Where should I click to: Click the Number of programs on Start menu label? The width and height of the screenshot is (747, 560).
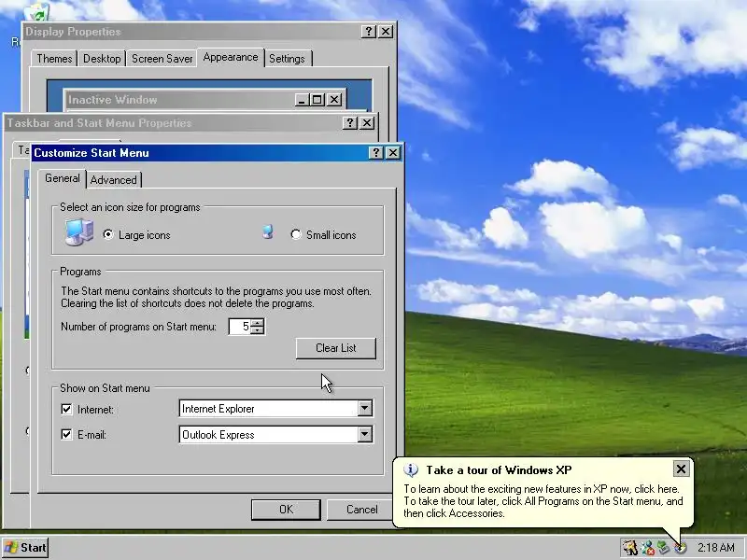(138, 327)
